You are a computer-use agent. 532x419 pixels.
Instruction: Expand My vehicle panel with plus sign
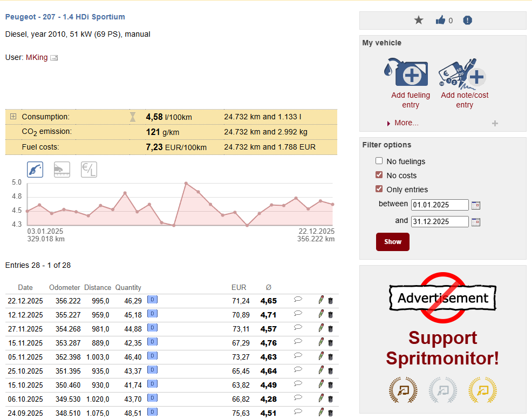click(495, 123)
